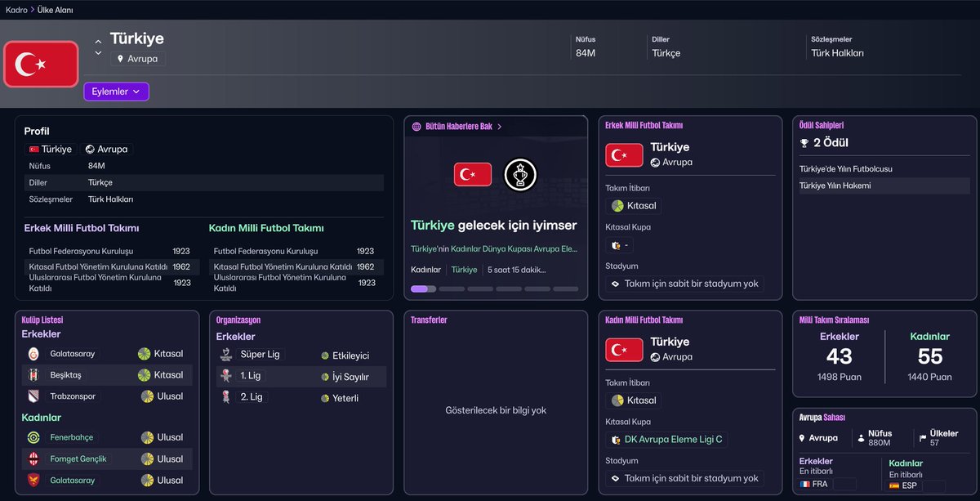Open Fomget Gençlik club name

pos(78,459)
